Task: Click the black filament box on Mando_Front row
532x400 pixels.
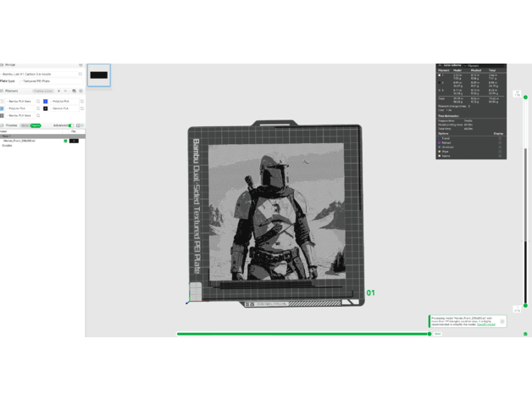Action: pyautogui.click(x=74, y=141)
